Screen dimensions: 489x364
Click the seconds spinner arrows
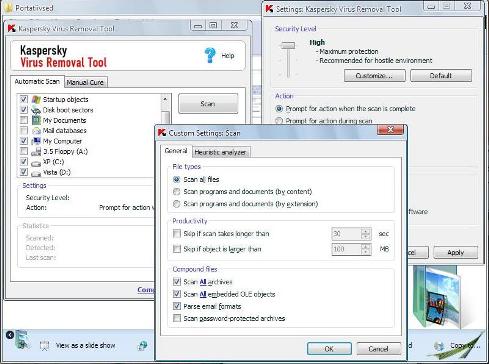366,234
